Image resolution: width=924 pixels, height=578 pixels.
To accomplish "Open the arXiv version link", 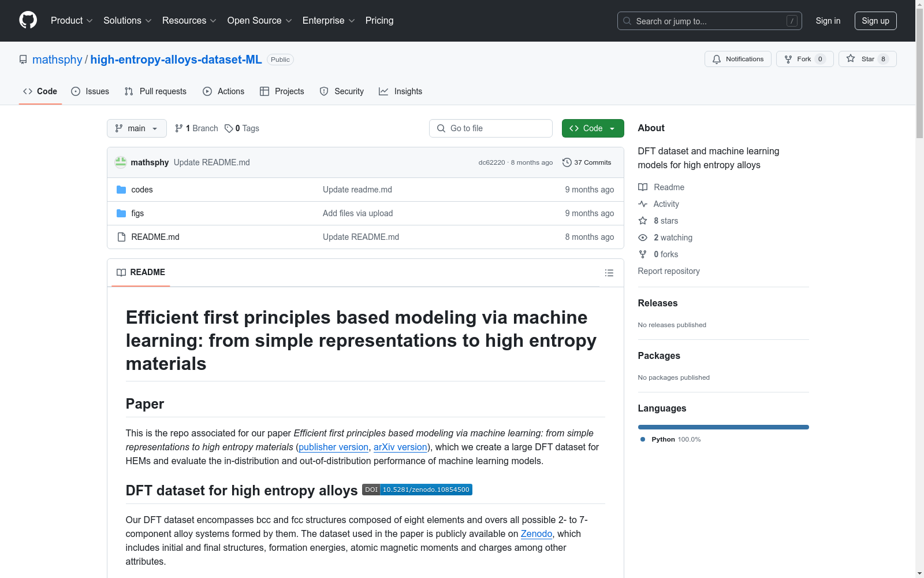I will [400, 447].
